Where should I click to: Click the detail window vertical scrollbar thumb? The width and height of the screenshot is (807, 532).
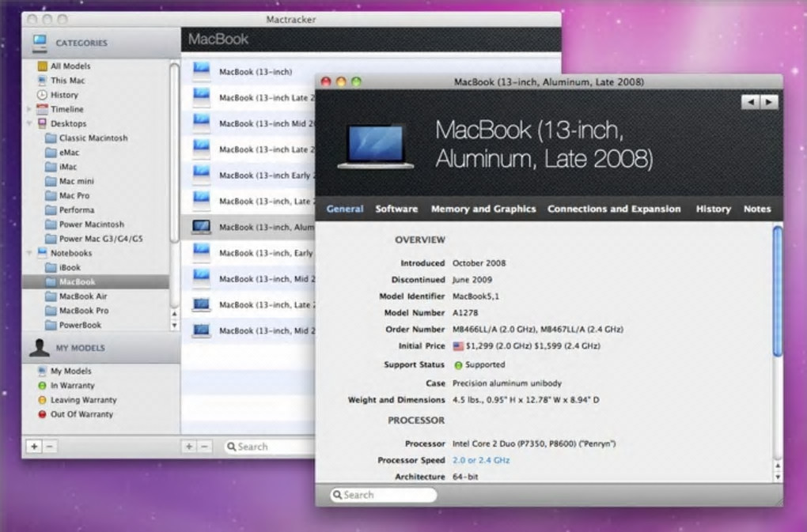tap(778, 290)
